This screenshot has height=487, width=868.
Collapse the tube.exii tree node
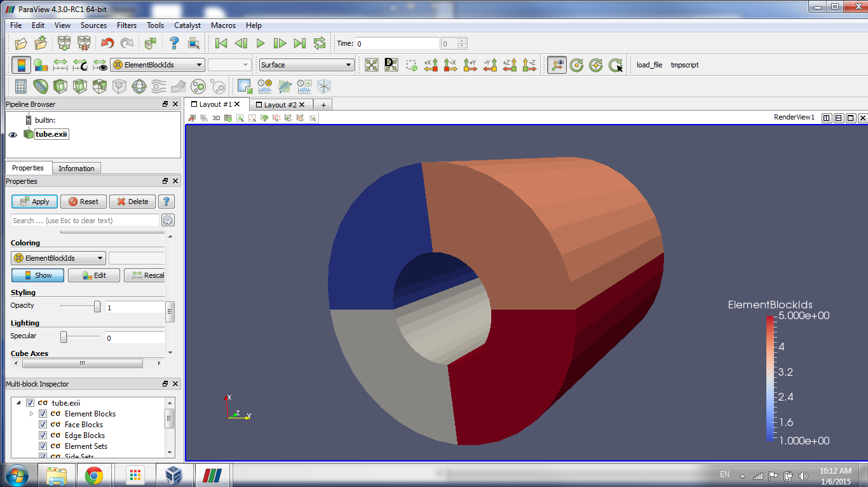click(18, 403)
